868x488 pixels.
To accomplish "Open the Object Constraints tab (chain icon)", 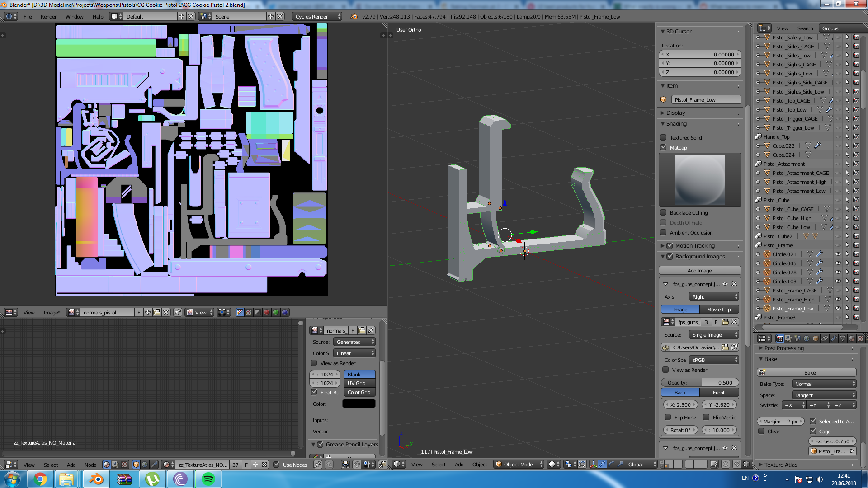I will click(x=825, y=338).
